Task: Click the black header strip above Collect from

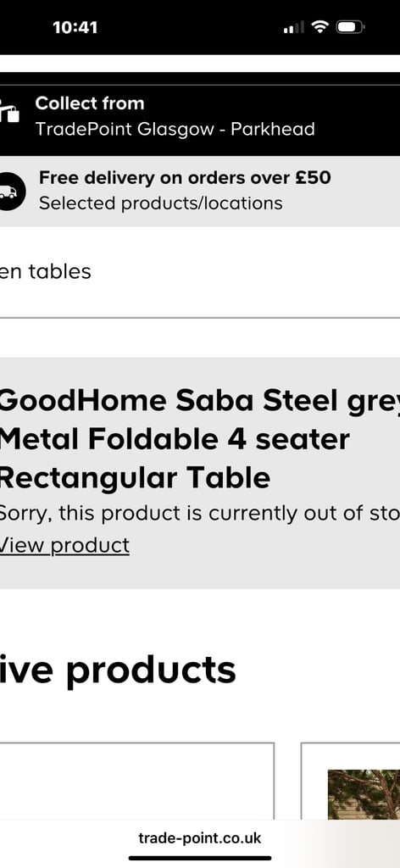Action: point(200,79)
